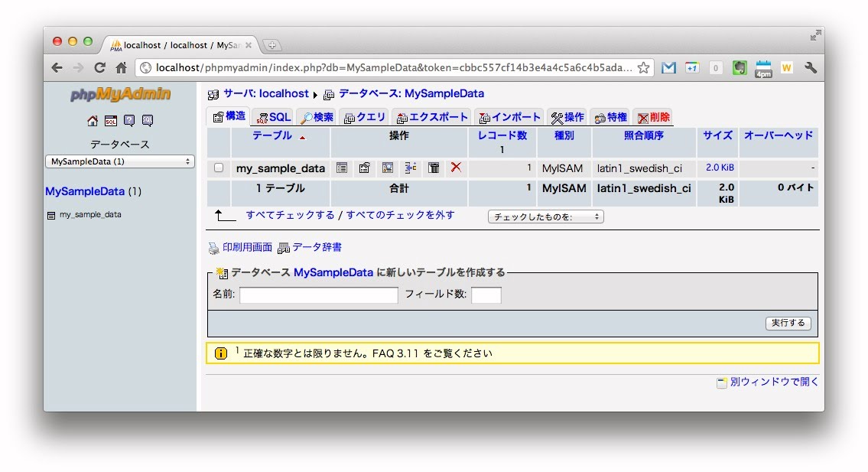868x472 pixels.
Task: Click the search icon in my_sample_data row
Action: coord(388,168)
